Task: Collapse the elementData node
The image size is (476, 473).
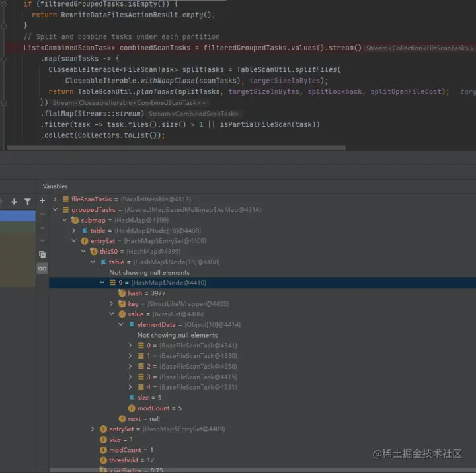Action: [x=121, y=324]
